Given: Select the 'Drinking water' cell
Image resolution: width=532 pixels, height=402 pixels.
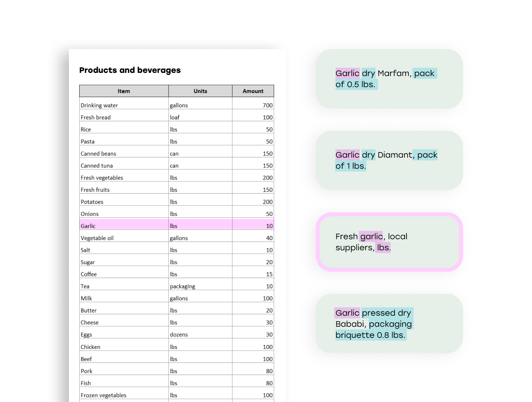Looking at the screenshot, I should pyautogui.click(x=124, y=103).
